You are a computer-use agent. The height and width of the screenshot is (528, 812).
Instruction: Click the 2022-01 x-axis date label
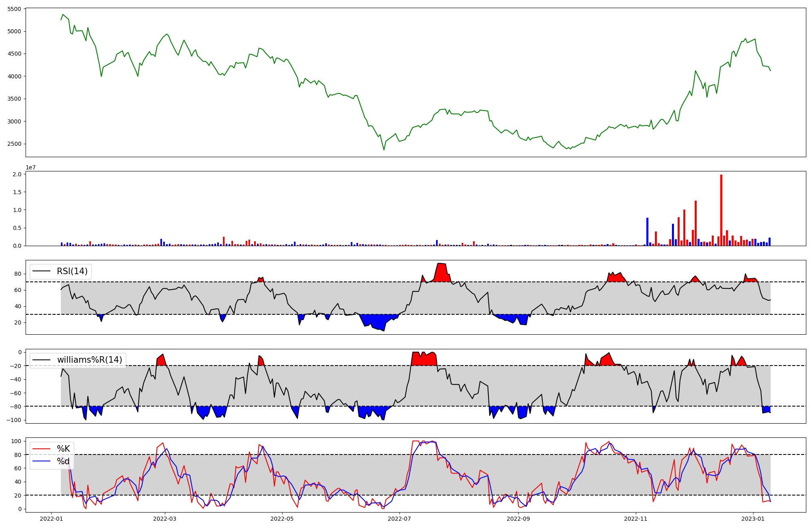[x=51, y=519]
